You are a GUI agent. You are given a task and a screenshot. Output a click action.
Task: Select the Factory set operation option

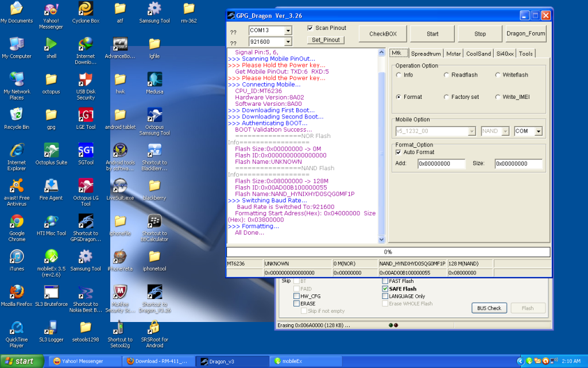point(446,97)
